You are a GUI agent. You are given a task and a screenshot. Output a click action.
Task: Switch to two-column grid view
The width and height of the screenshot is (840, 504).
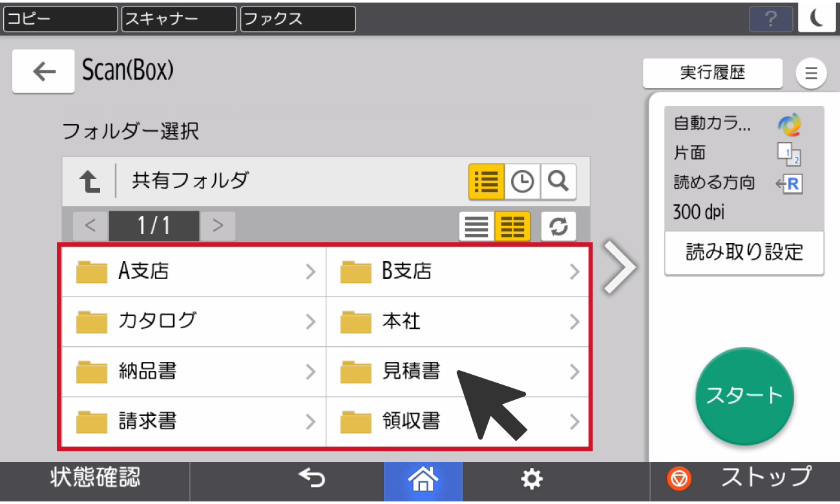(512, 226)
